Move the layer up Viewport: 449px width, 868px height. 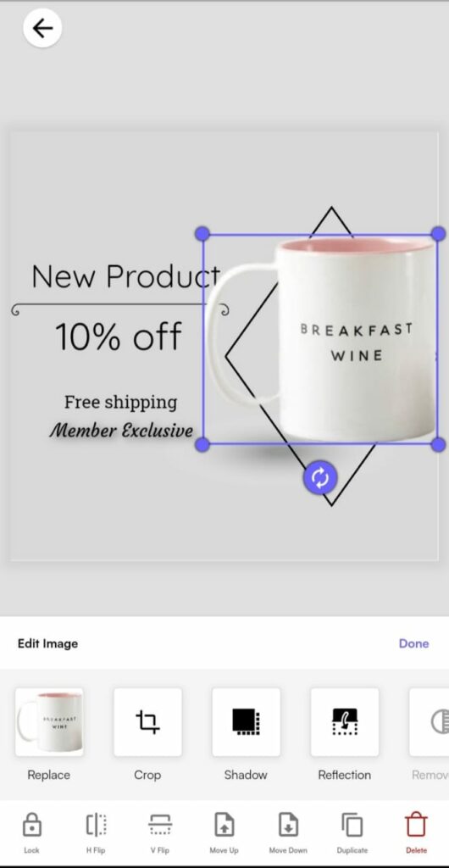(x=224, y=832)
